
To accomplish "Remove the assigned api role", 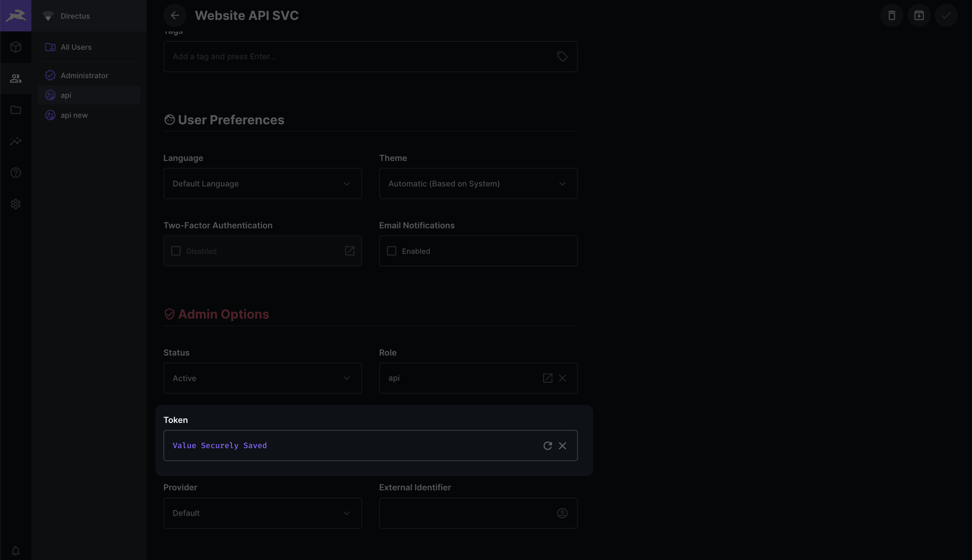I will [562, 378].
